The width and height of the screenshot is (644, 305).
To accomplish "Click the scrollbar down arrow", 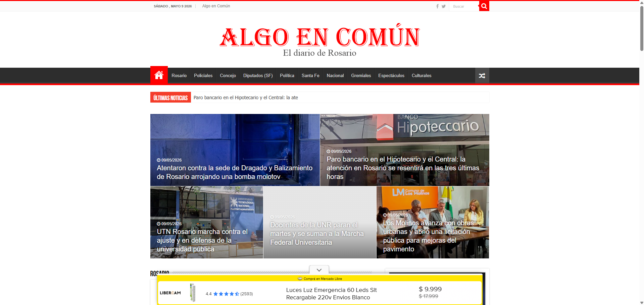I will [642, 303].
